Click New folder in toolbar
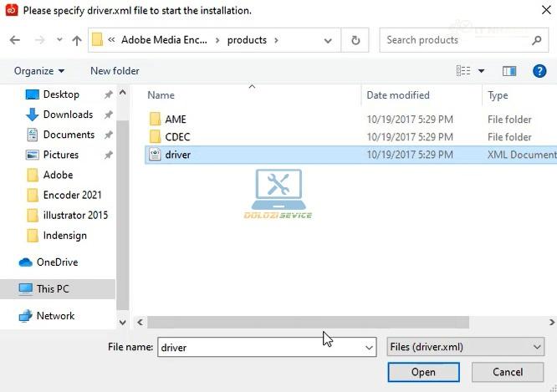This screenshot has width=557, height=392. 115,71
